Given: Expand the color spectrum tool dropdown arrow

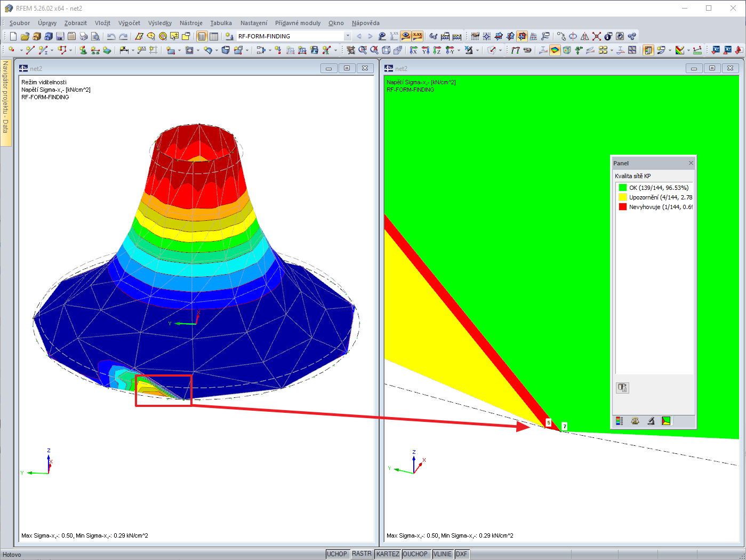Looking at the screenshot, I should 688,50.
